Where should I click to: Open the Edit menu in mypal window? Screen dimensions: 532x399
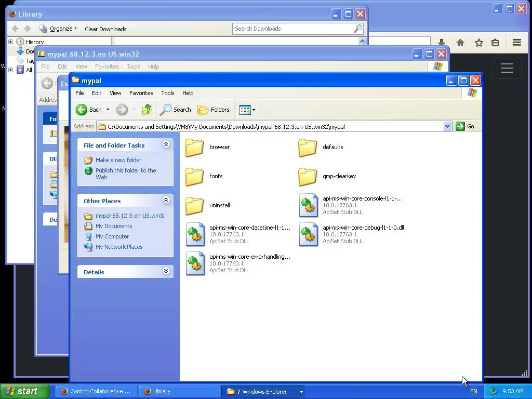click(97, 93)
